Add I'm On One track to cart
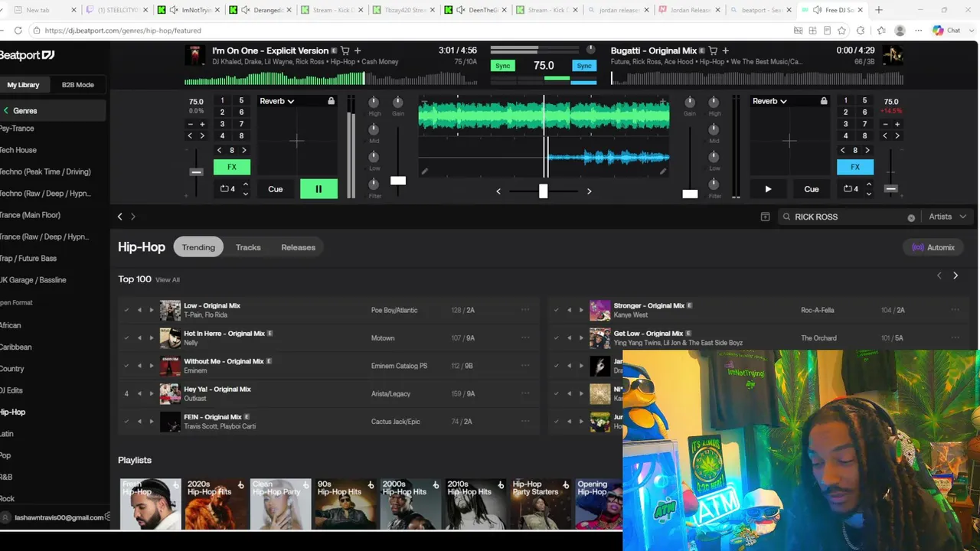The height and width of the screenshot is (551, 980). [345, 51]
